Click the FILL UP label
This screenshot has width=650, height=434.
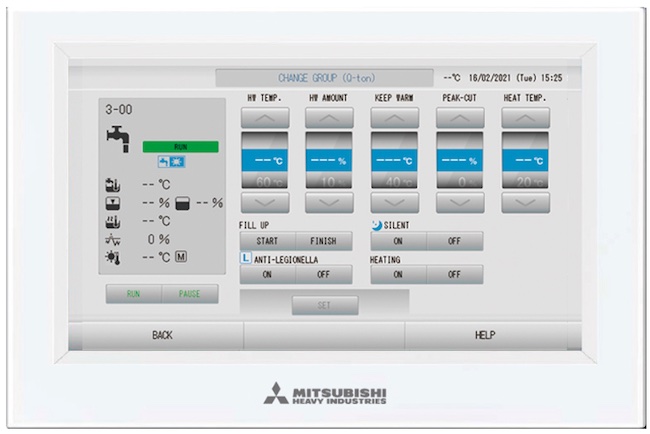254,225
